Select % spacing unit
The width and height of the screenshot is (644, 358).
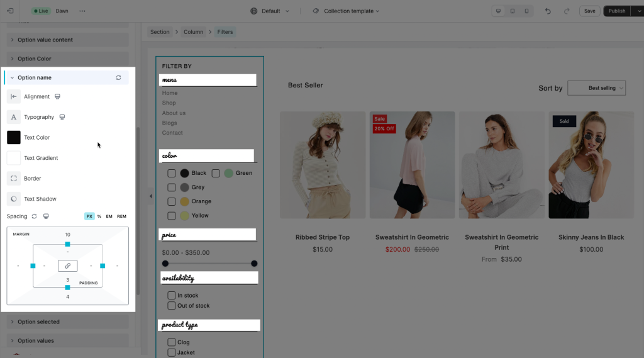click(99, 216)
